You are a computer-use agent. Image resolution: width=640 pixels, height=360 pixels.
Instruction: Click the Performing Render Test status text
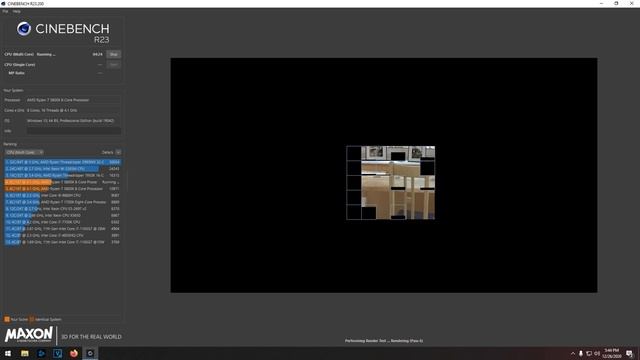click(x=384, y=341)
